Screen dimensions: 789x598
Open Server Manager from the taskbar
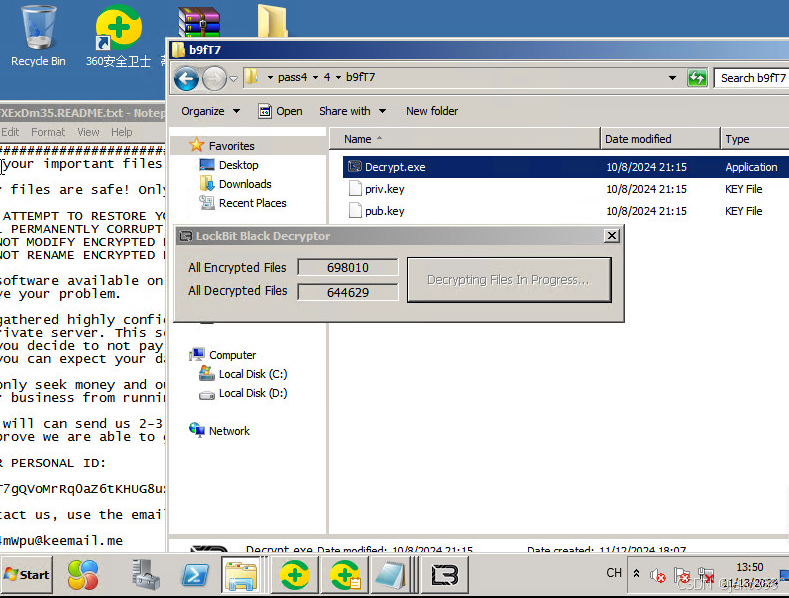coord(145,575)
